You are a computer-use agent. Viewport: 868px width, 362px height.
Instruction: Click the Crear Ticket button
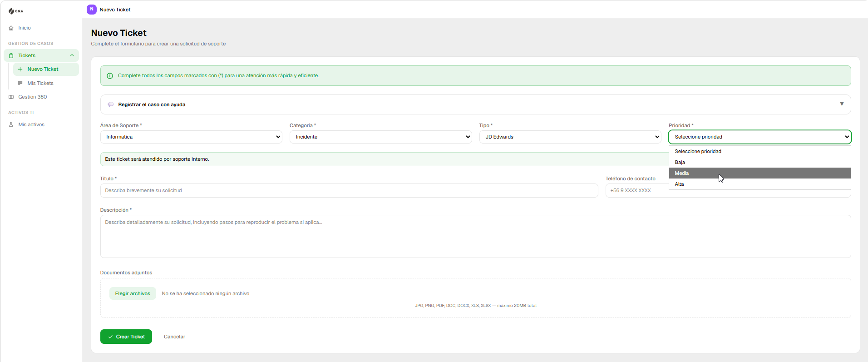pyautogui.click(x=126, y=337)
